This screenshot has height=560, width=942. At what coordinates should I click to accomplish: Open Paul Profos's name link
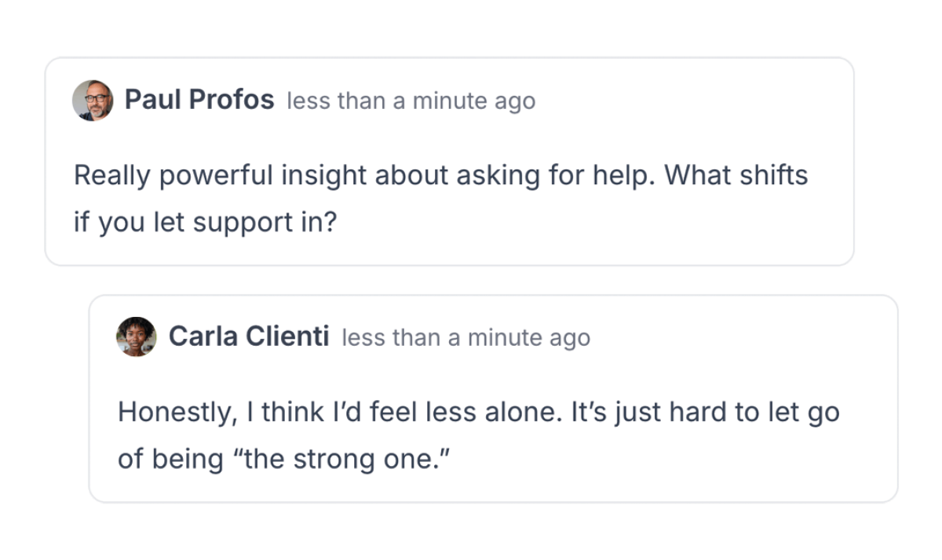pyautogui.click(x=199, y=100)
